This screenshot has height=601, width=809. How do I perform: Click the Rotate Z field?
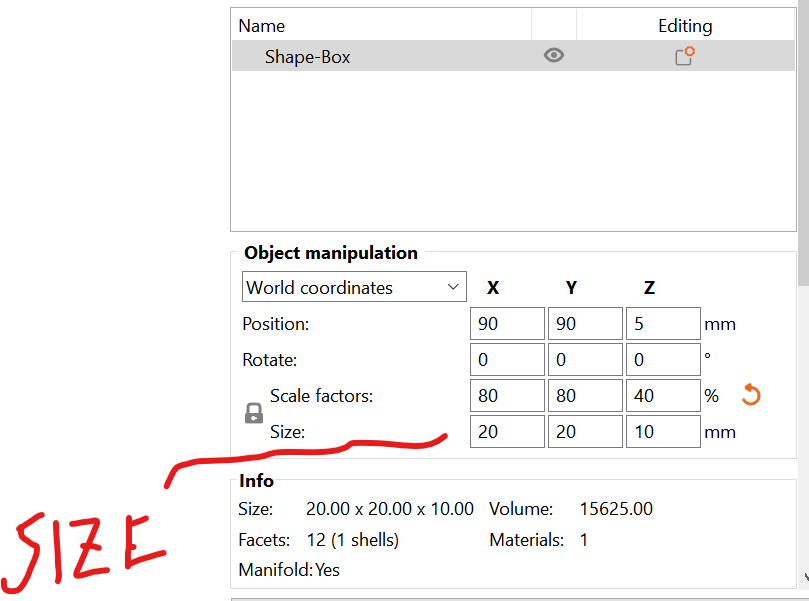click(663, 360)
